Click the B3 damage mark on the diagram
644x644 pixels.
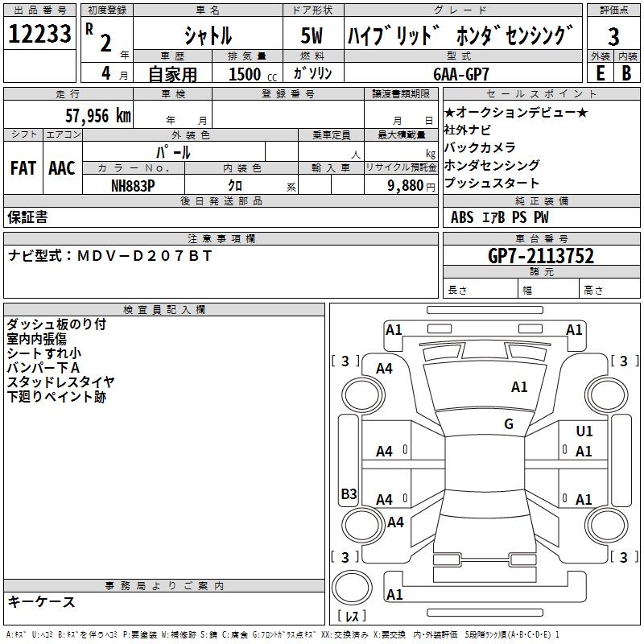tap(349, 494)
